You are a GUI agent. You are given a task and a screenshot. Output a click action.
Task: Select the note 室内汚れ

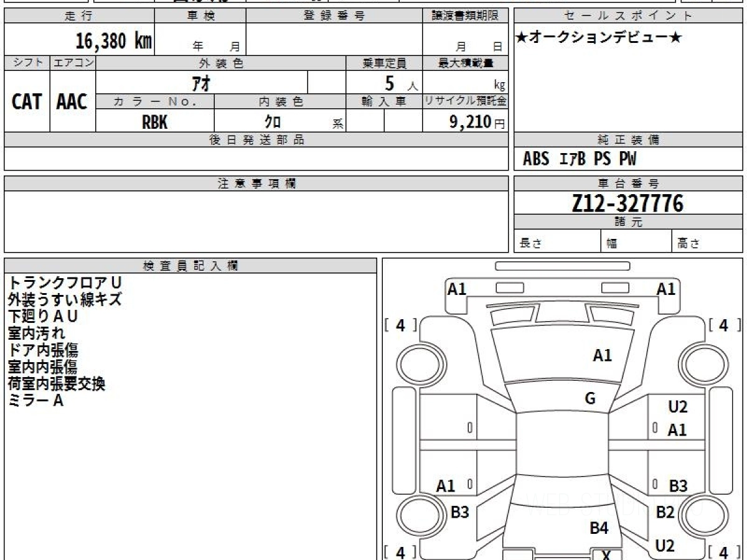pos(36,333)
